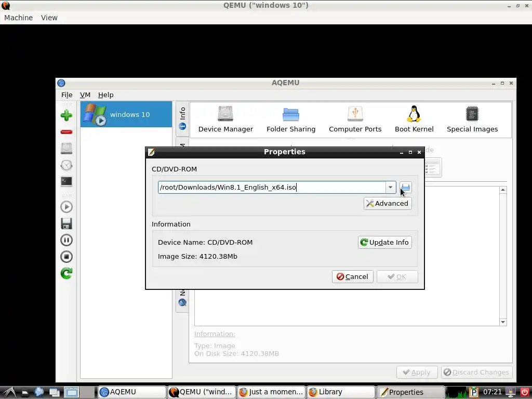Switch to 'Just a momen...' taskbar window

tap(271, 392)
